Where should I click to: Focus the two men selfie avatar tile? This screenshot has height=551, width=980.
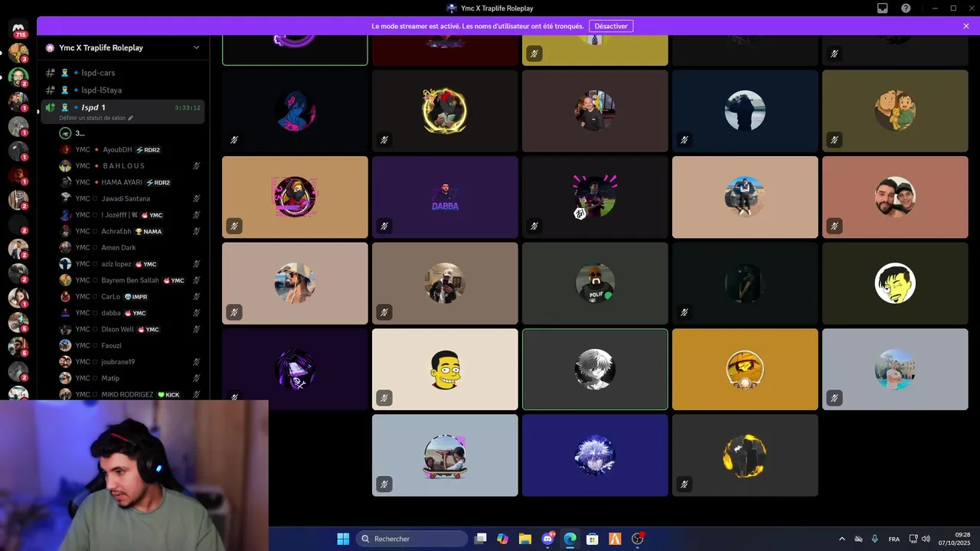(x=895, y=197)
